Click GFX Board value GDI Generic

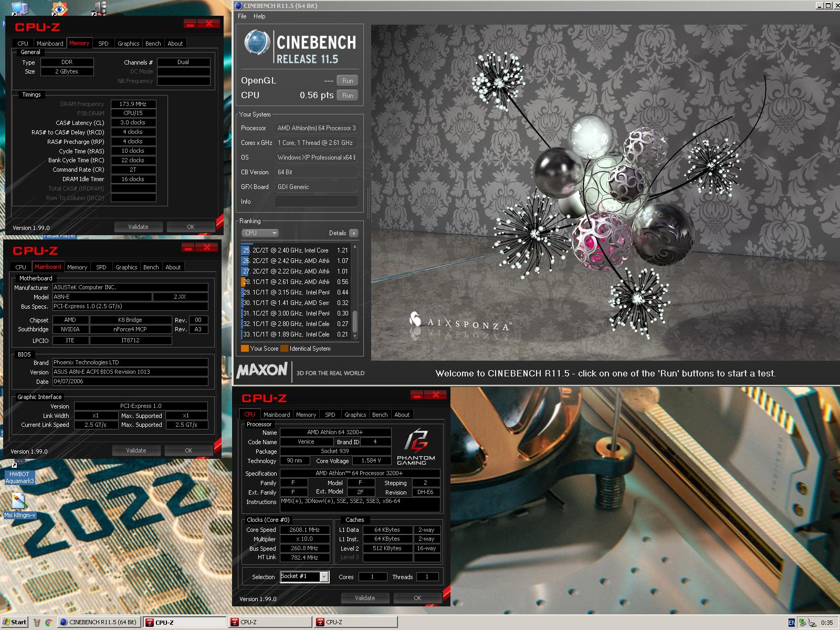point(317,187)
